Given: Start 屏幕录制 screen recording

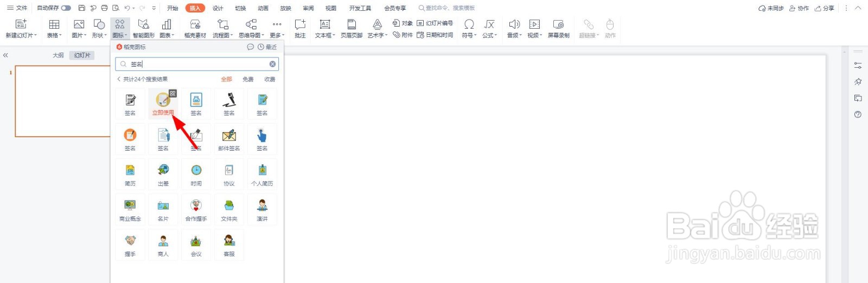Looking at the screenshot, I should pos(558,29).
